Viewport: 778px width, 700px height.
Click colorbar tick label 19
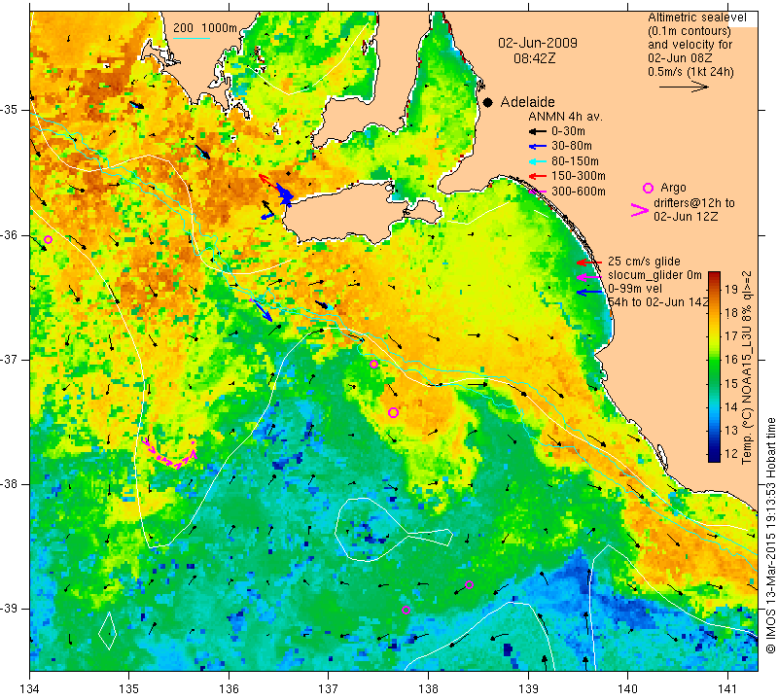coord(731,289)
